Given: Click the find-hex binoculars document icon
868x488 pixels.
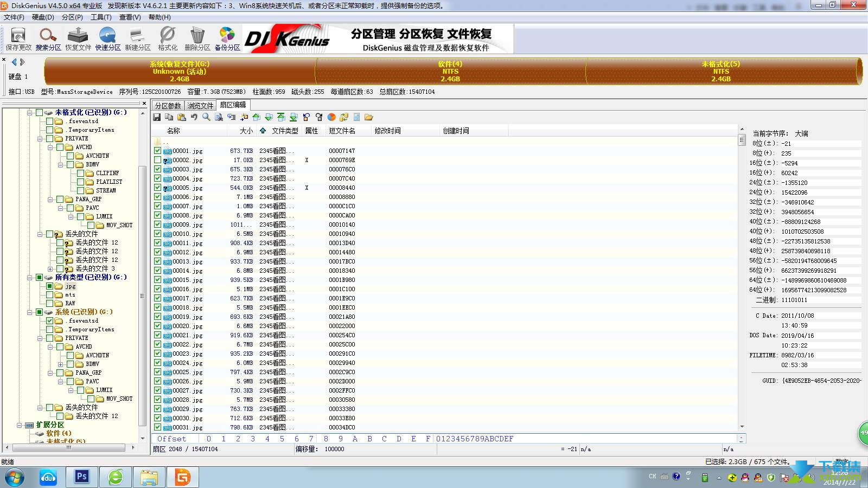Looking at the screenshot, I should [219, 117].
